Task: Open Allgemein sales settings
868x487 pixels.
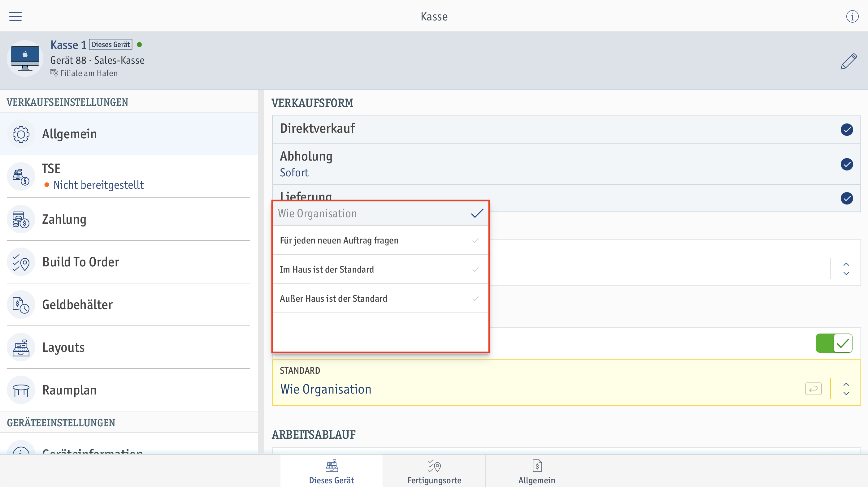Action: (129, 134)
